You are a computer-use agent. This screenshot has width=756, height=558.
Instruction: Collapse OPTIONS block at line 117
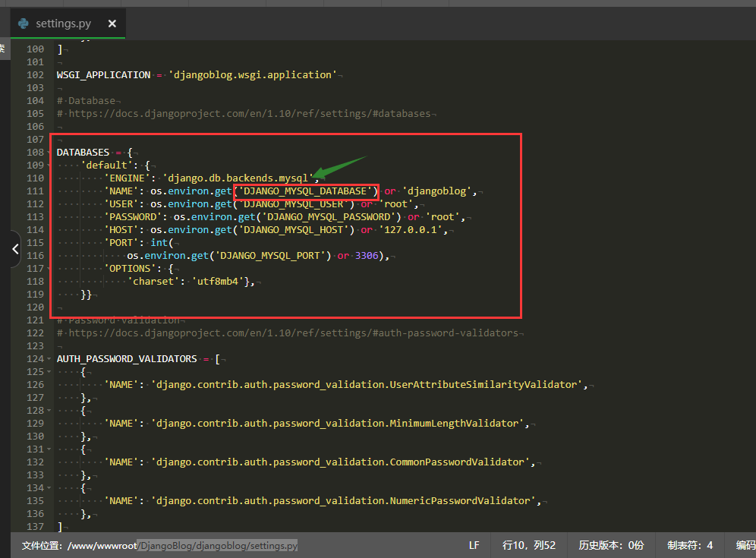(x=49, y=269)
